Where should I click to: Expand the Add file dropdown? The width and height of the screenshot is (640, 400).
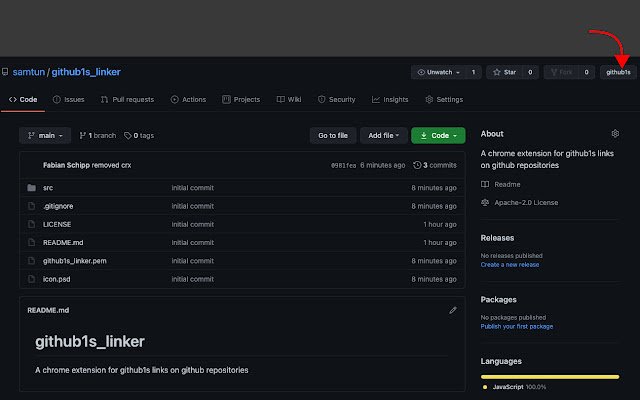pos(384,136)
